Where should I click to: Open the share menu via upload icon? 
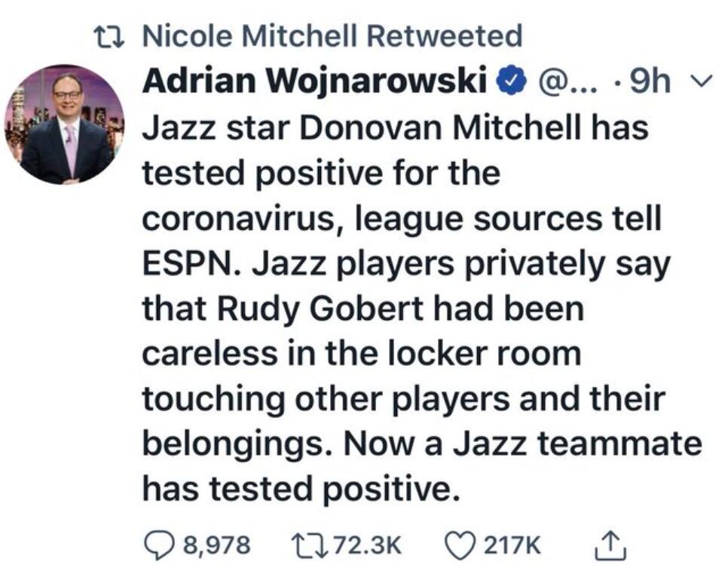tap(610, 544)
